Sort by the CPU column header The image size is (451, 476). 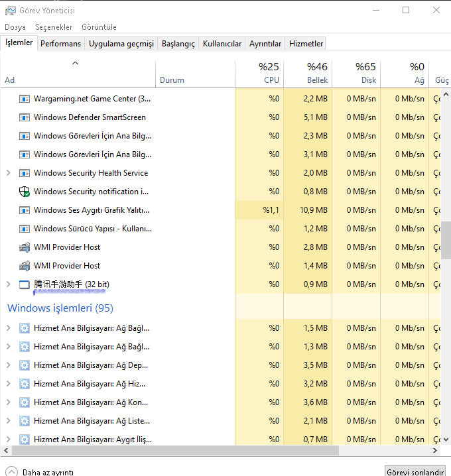(259, 74)
